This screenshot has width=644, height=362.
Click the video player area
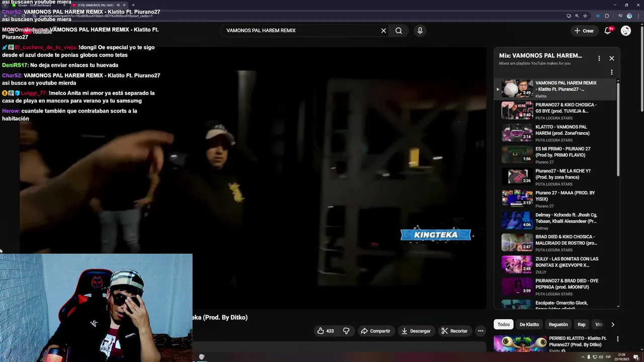pos(253,178)
